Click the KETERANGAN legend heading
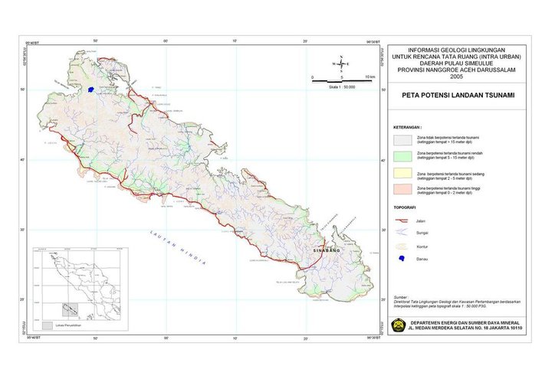This screenshot has width=555, height=392. pos(408,128)
